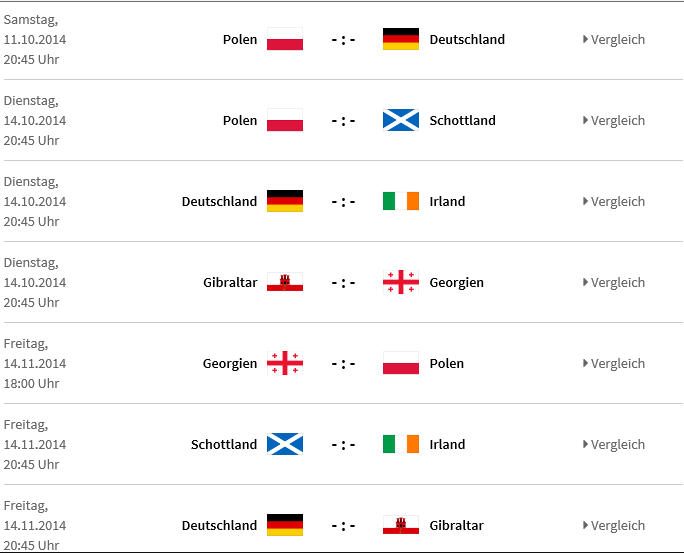Select team name Schottland in the 14.11.2014 match
Viewport: 684px width, 553px height.
coord(224,444)
